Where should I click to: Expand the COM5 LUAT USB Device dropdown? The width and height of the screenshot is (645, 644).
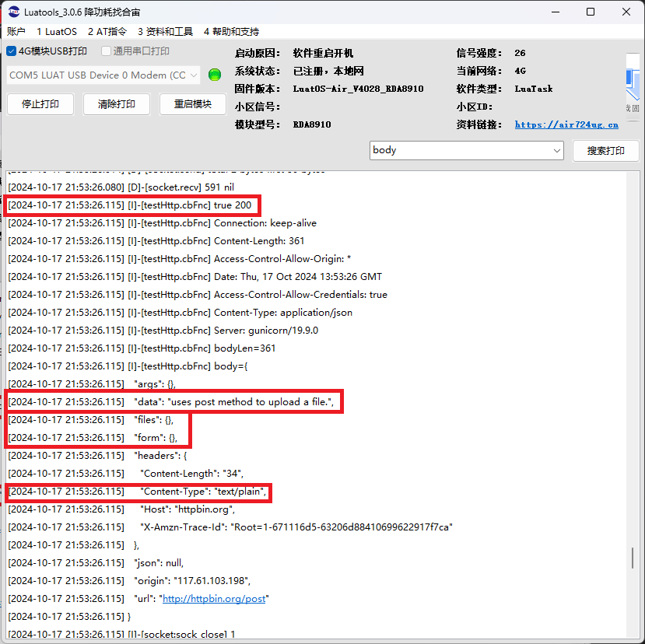194,75
